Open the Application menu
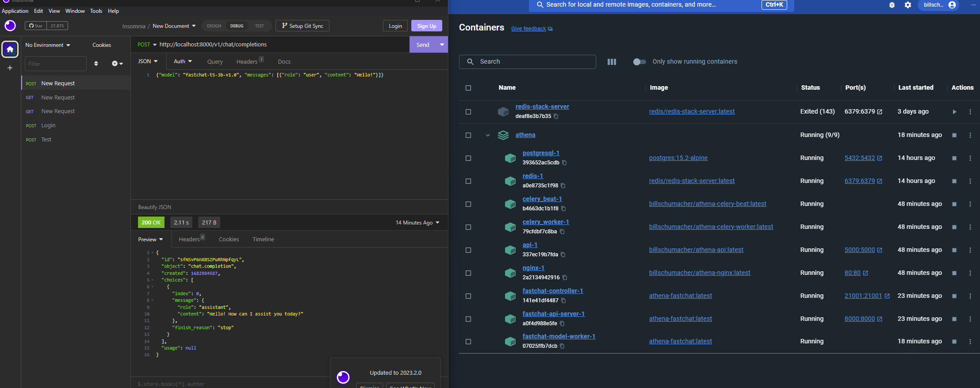Image resolution: width=980 pixels, height=388 pixels. (15, 11)
